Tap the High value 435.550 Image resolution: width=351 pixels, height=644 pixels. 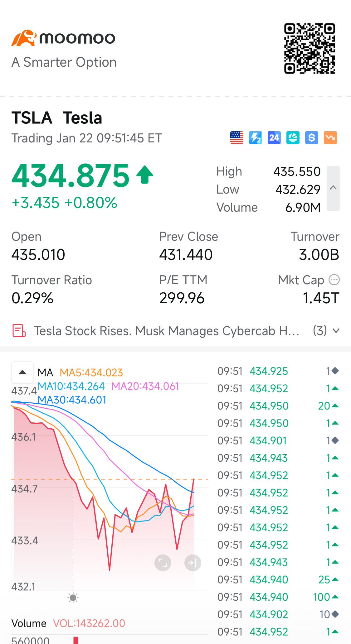[297, 171]
